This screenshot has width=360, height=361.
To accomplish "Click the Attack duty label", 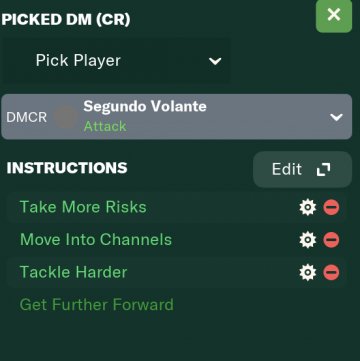I will click(105, 127).
